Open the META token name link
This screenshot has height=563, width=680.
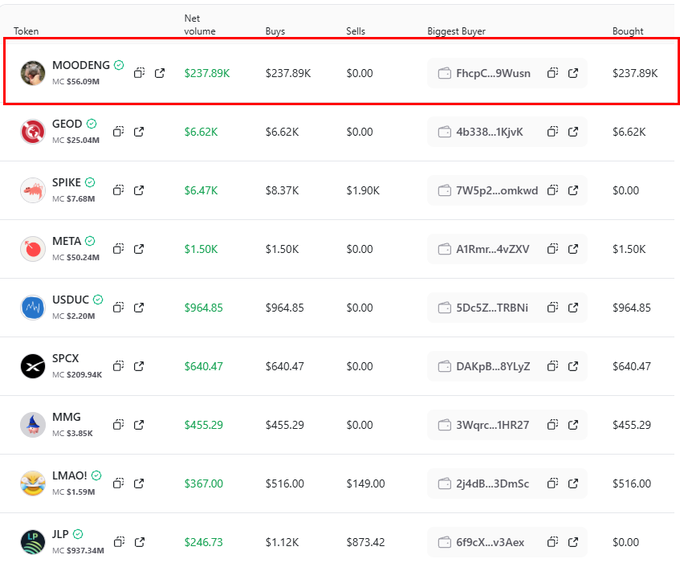pyautogui.click(x=67, y=241)
